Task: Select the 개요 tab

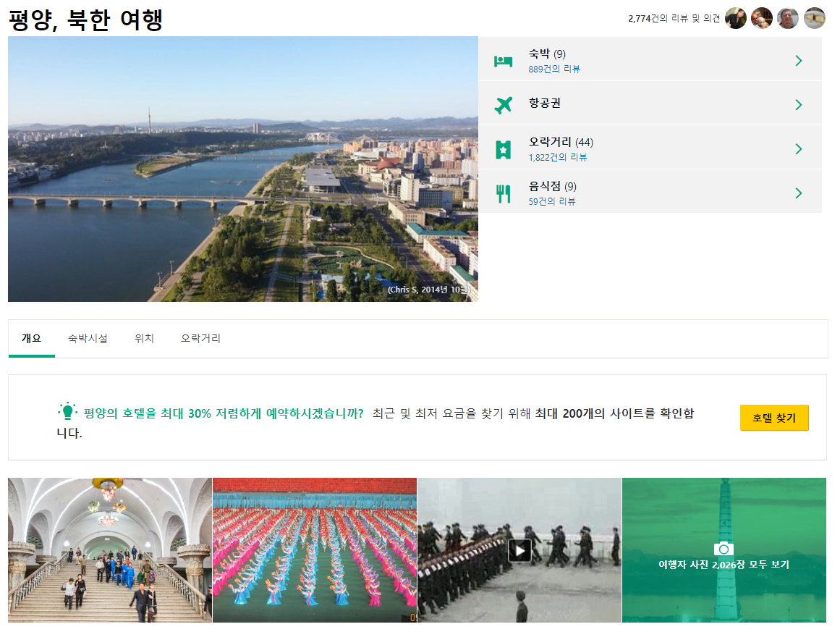Action: coord(32,338)
